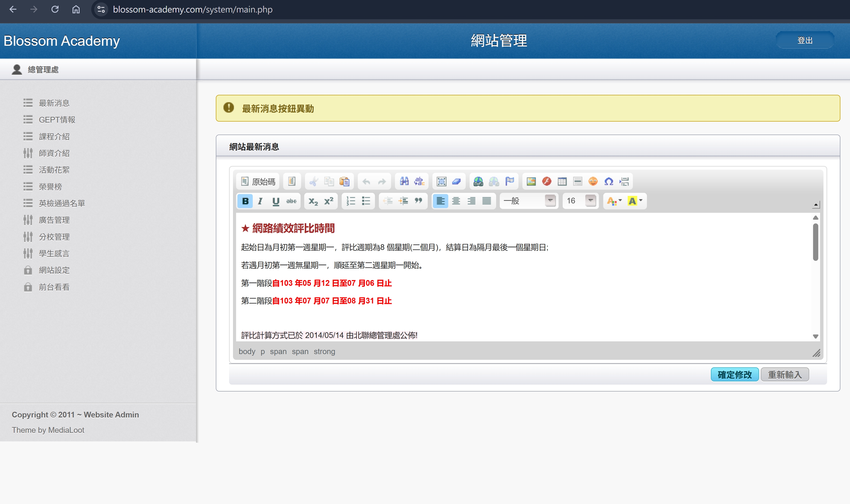Open the Replace text icon
Screen dimensions: 850x504
419,182
